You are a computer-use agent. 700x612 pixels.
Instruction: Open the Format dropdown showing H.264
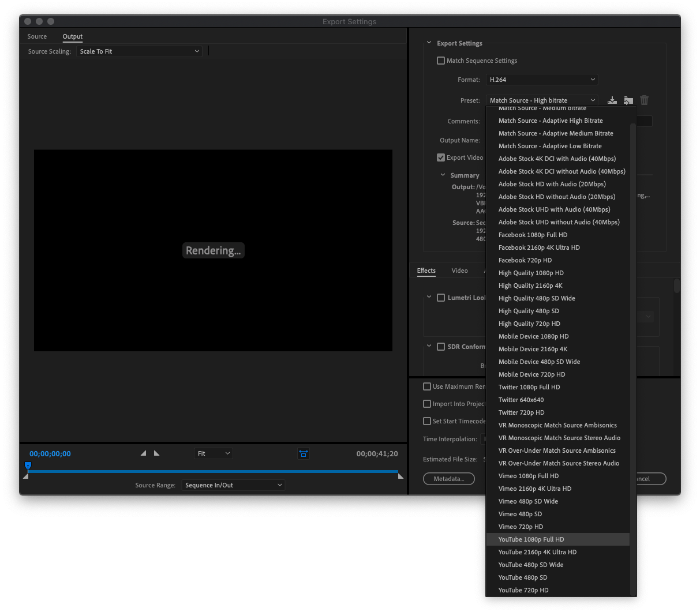tap(542, 80)
